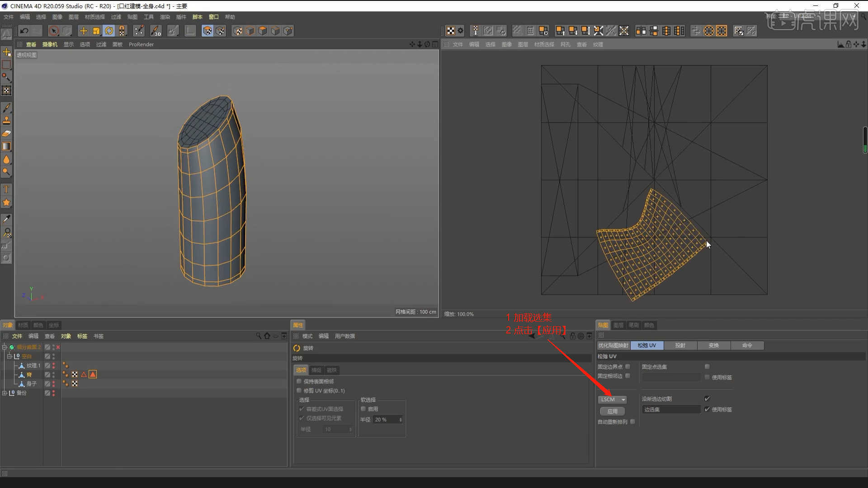868x488 pixels.
Task: Enable soft selection 启用 checkbox
Action: 363,409
